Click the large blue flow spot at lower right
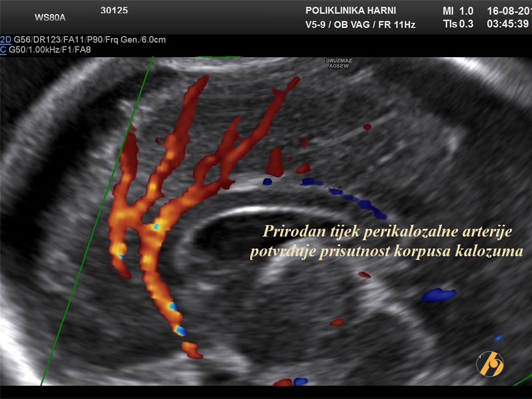Image resolution: width=532 pixels, height=399 pixels. (x=439, y=295)
